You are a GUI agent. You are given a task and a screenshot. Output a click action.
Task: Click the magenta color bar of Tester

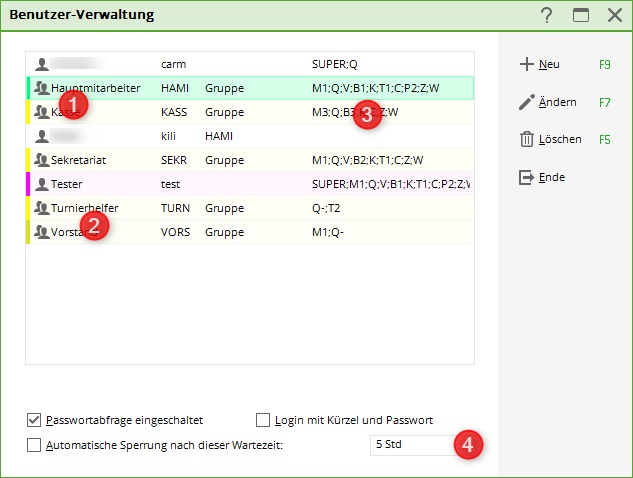28,184
